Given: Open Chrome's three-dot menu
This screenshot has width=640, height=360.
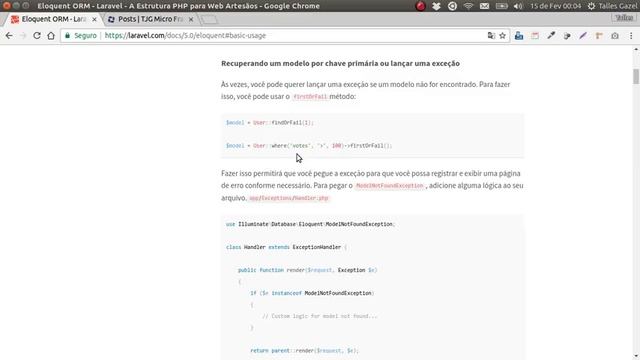Looking at the screenshot, I should click(631, 36).
